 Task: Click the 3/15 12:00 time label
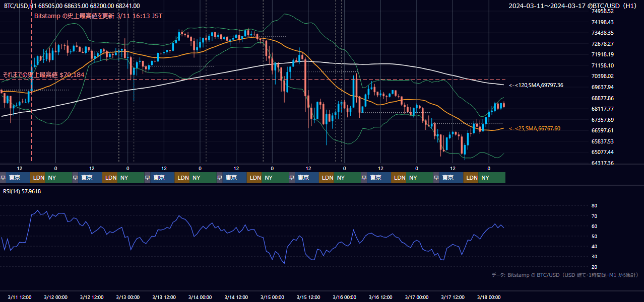(x=308, y=297)
